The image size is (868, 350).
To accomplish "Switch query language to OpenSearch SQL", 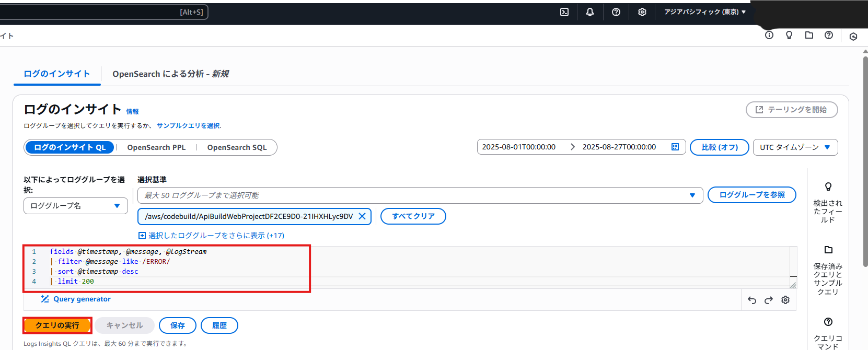I will pos(237,147).
